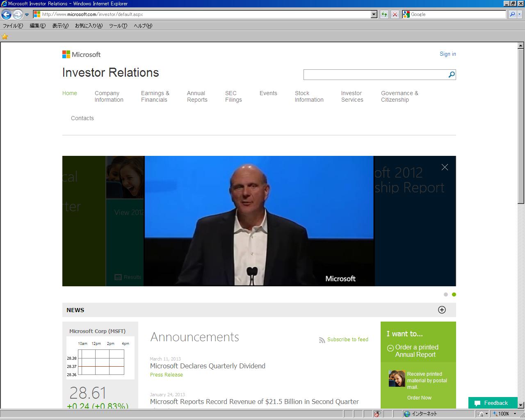Expand the NEWS section plus icon
Screen dimensions: 525x420
point(442,310)
